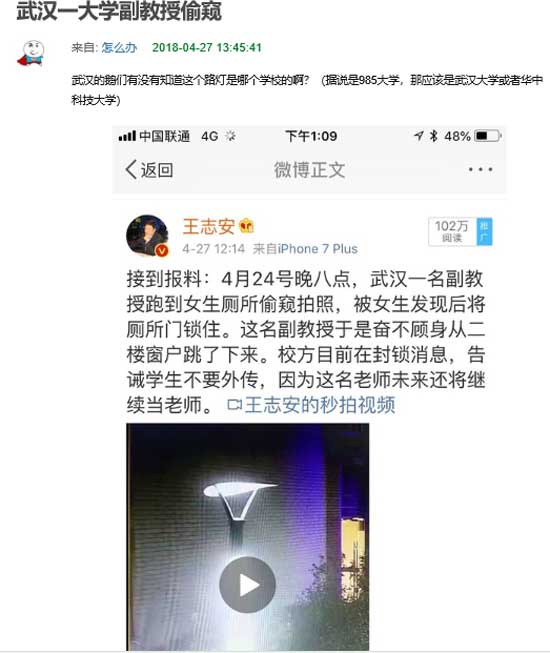Click the 王志安的秒拍视频 link

(x=311, y=405)
